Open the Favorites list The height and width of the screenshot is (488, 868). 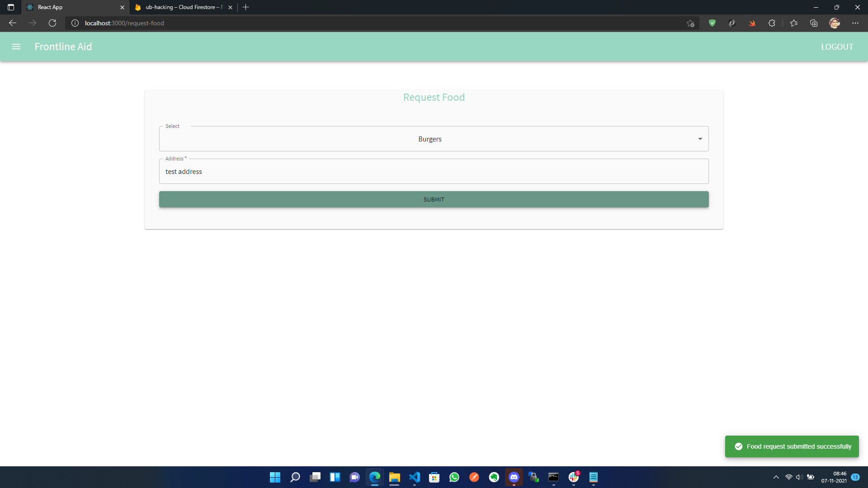794,23
